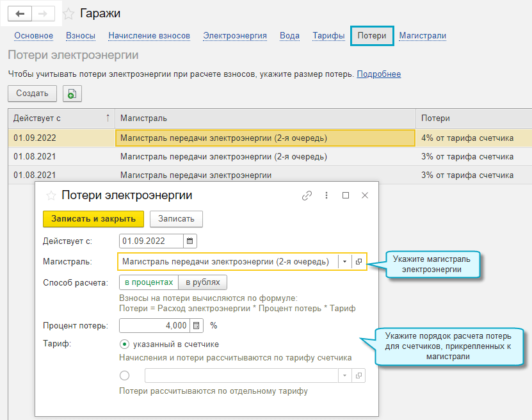
Task: Expand the separate tariff dropdown
Action: click(344, 375)
